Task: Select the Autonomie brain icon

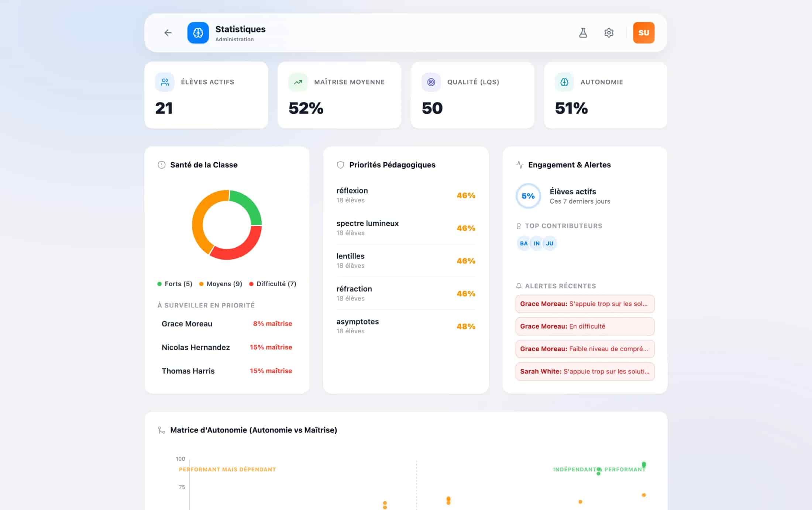Action: (564, 82)
